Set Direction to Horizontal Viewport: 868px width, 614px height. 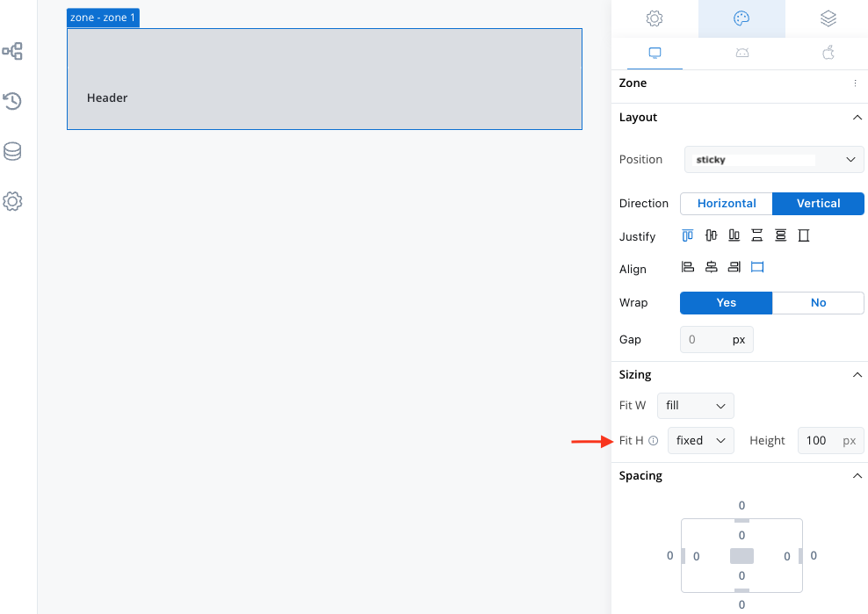coord(727,203)
